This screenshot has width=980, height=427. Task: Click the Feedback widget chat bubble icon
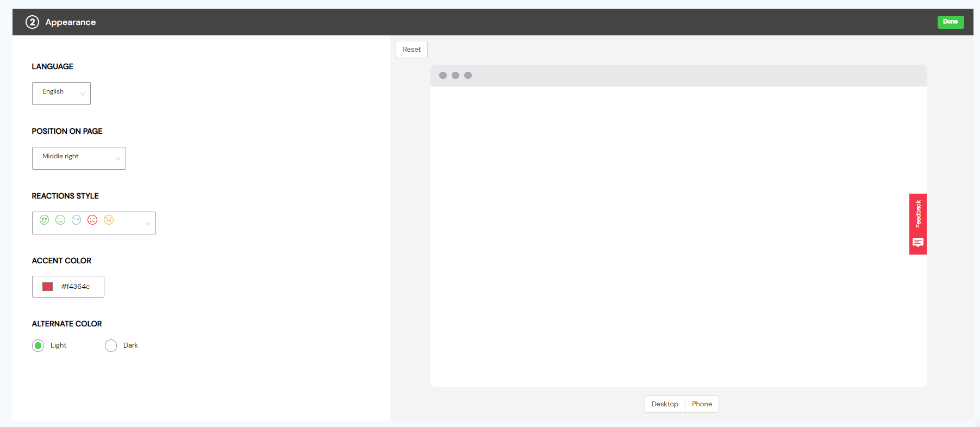[918, 243]
